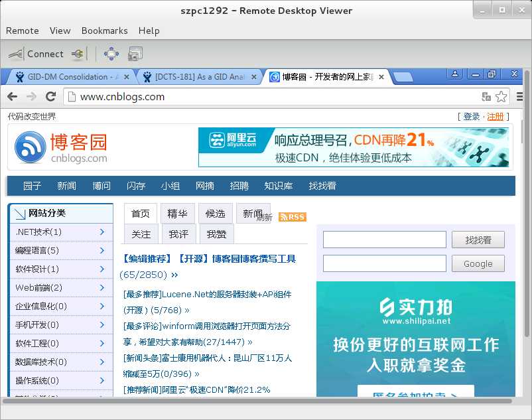Select the 新闻 content tab
The image size is (532, 420).
(253, 214)
